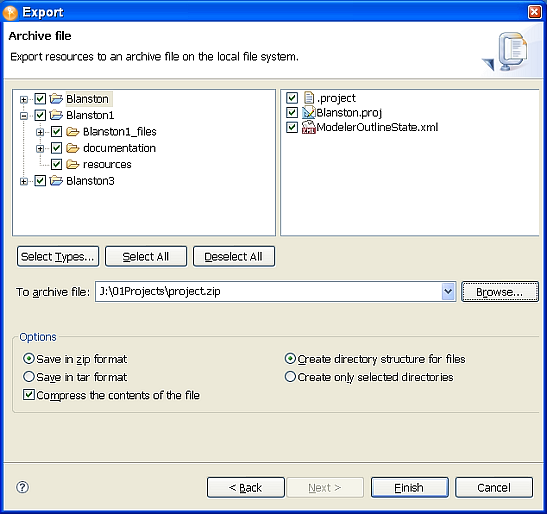
Task: Click the ModelerOutlineState.xml file icon
Action: [308, 127]
